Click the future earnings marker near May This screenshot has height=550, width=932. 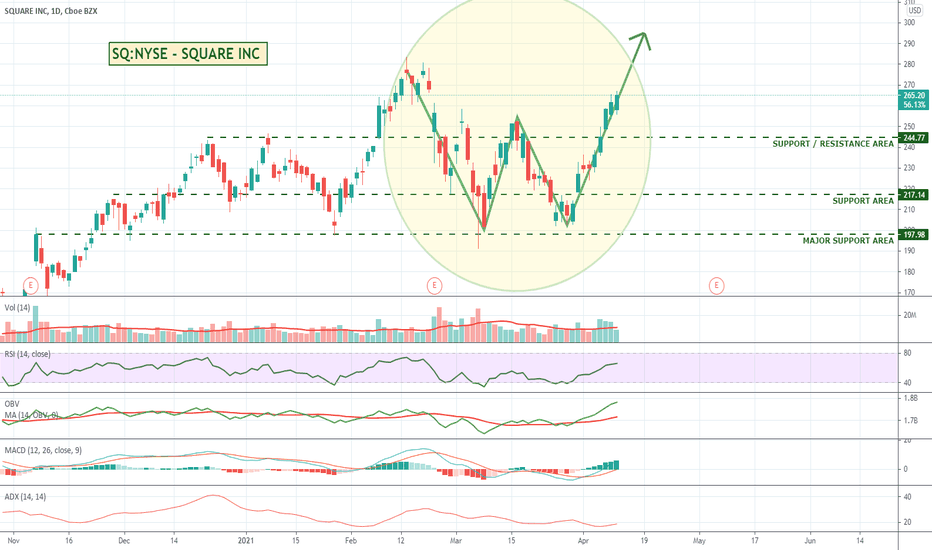pos(716,286)
